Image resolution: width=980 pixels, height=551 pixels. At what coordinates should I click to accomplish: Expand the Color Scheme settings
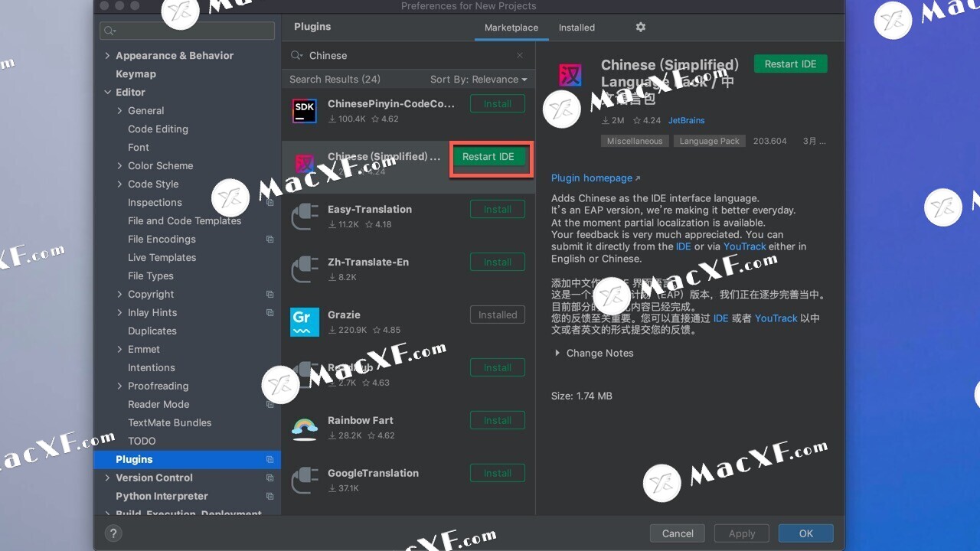(x=119, y=165)
